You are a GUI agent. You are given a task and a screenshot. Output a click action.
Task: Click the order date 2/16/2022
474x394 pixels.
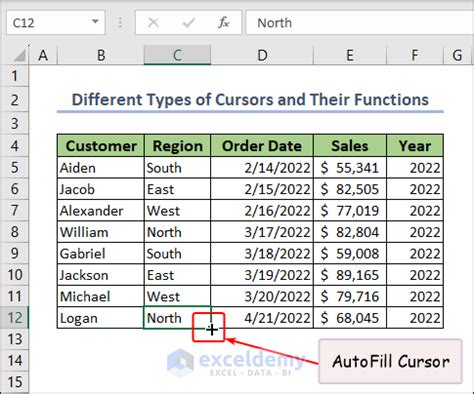(262, 210)
